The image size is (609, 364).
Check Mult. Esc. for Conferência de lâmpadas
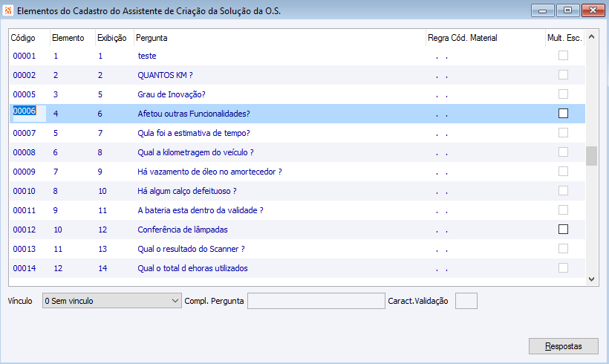click(x=563, y=230)
